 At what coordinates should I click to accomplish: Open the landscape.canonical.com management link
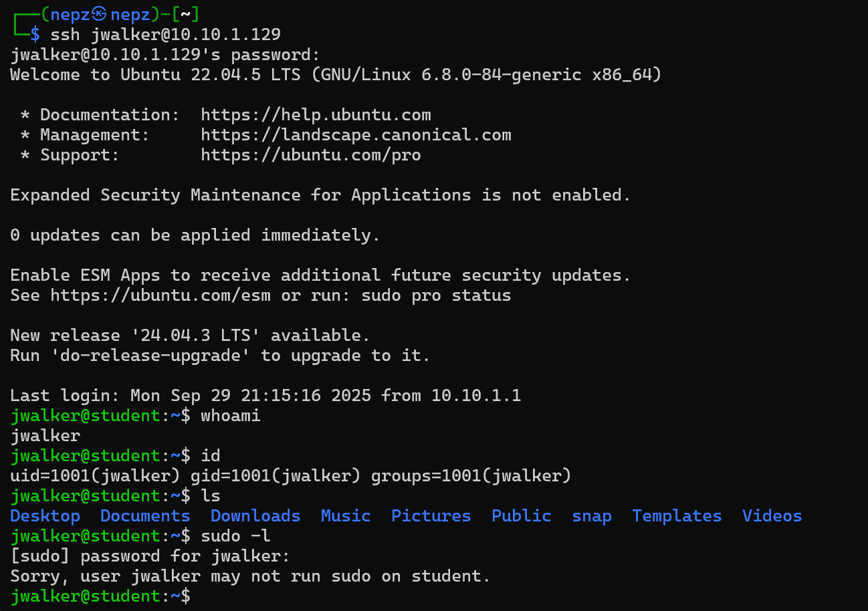(356, 135)
